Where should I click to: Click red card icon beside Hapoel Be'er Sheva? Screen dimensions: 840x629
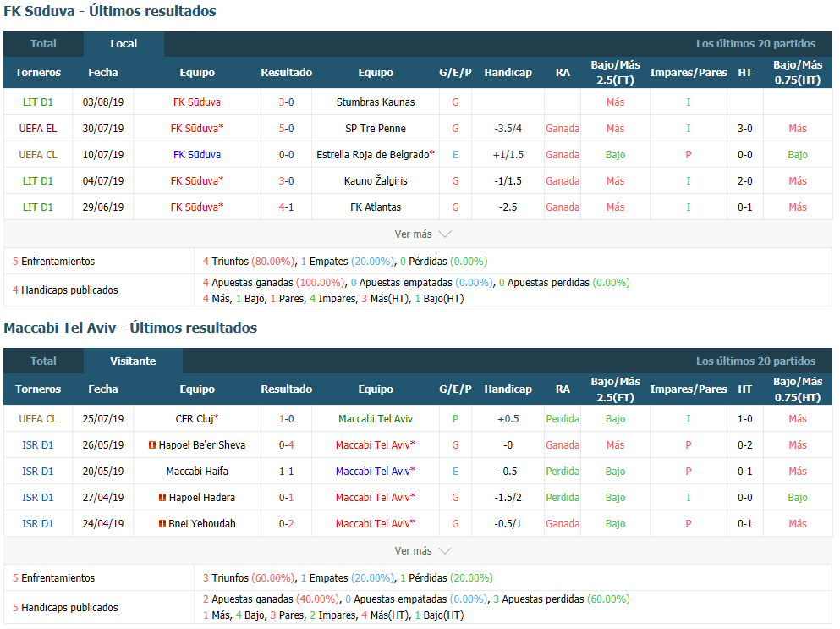pos(152,445)
